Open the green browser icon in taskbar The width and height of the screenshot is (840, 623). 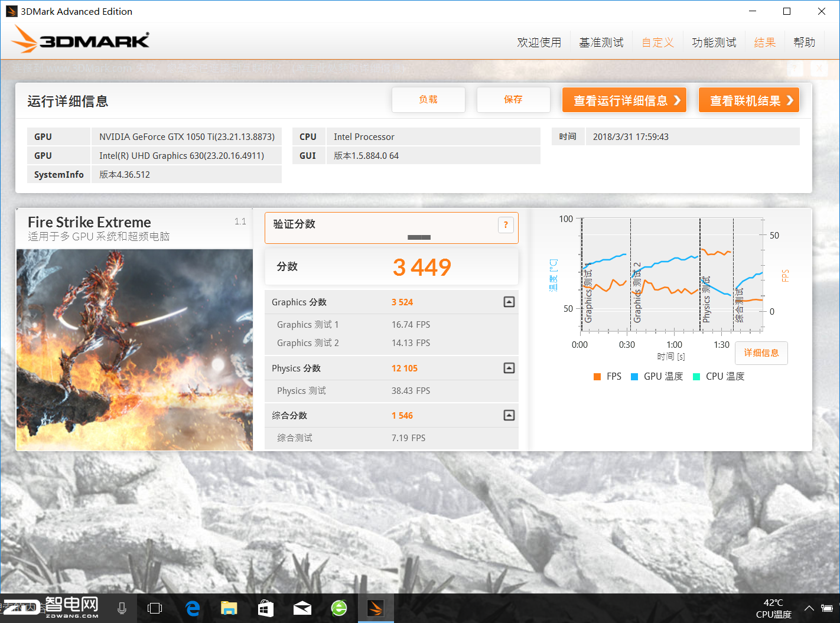[x=339, y=608]
